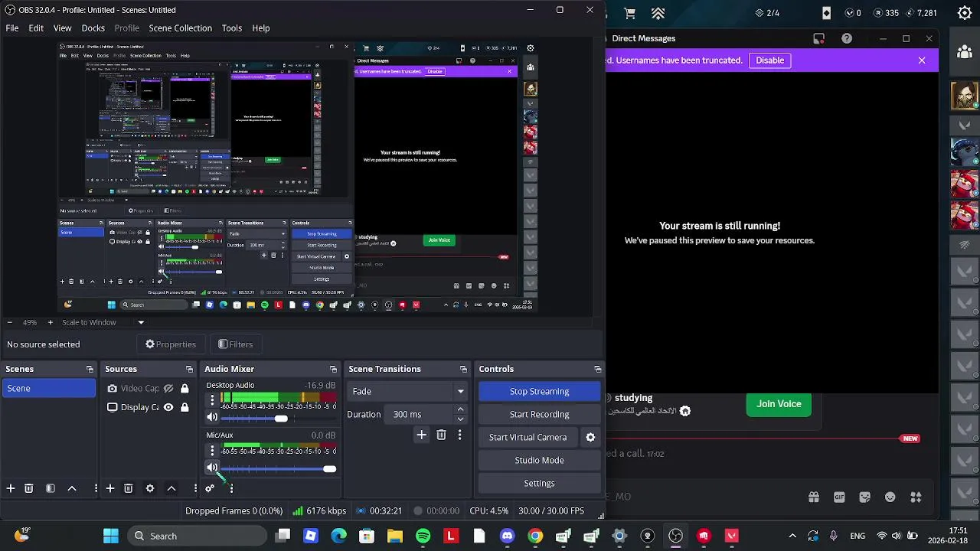Unlock the Display Capture source lock

(185, 407)
